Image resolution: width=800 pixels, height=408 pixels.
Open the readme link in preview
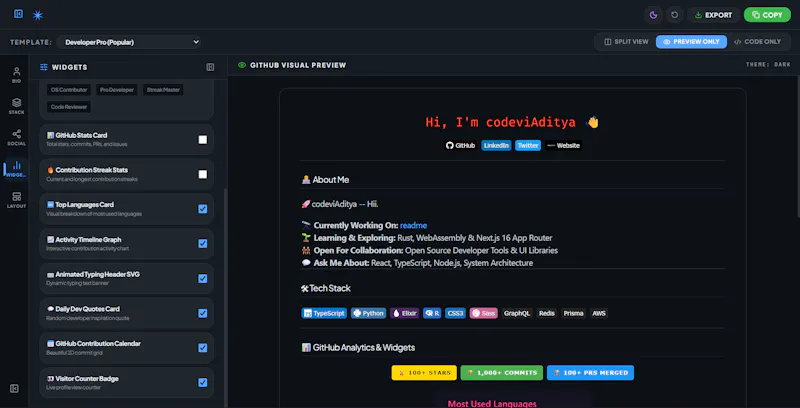[413, 225]
